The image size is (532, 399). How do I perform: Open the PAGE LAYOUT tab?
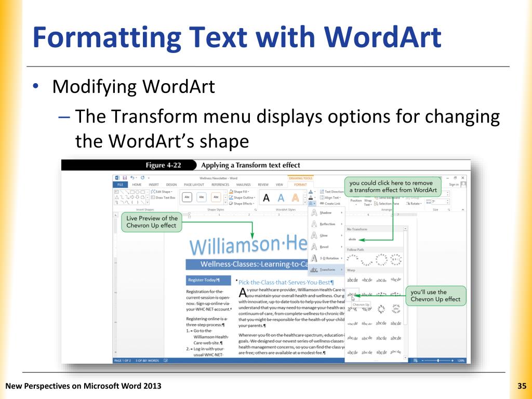coord(194,184)
